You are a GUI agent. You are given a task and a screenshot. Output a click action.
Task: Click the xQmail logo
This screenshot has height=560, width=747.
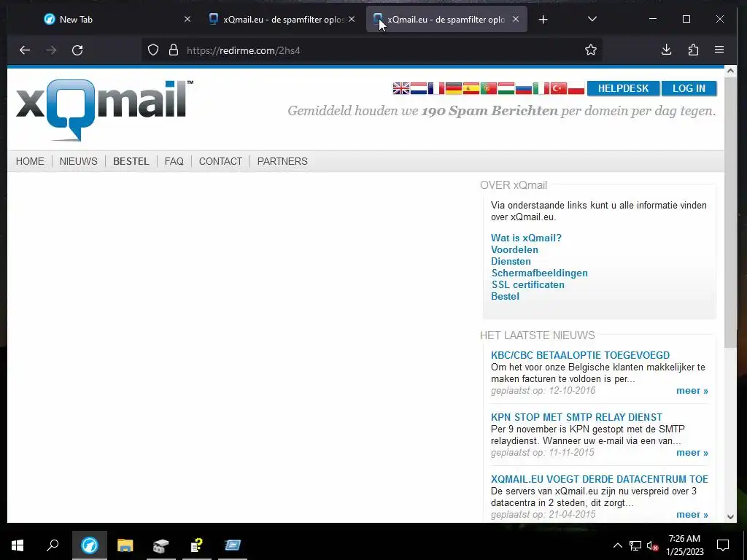point(104,110)
